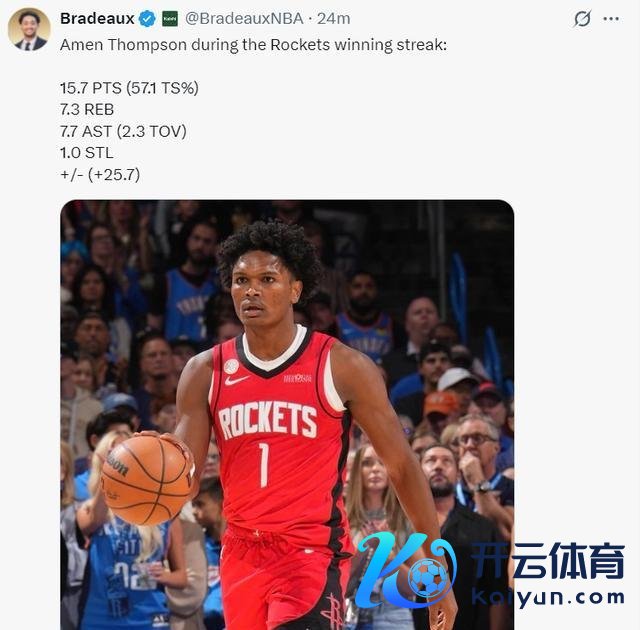Click the tweet headline about Rockets streak
Screen dimensions: 640x630
point(253,45)
